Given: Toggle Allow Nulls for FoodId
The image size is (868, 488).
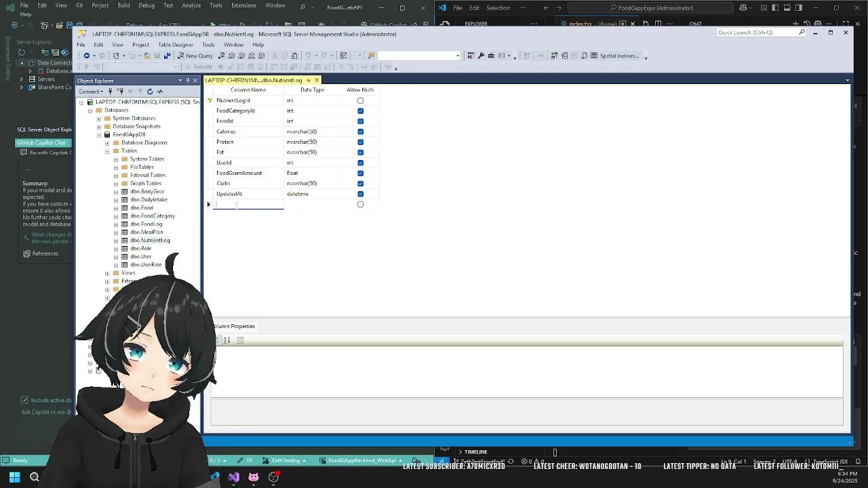Looking at the screenshot, I should click(x=360, y=121).
